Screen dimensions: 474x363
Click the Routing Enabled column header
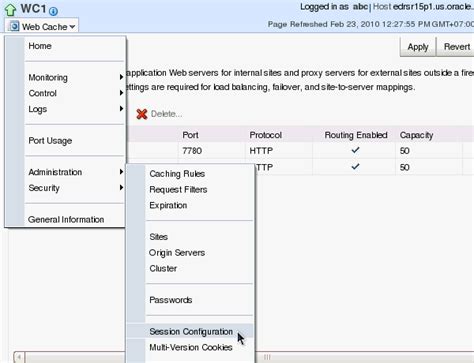click(x=356, y=135)
